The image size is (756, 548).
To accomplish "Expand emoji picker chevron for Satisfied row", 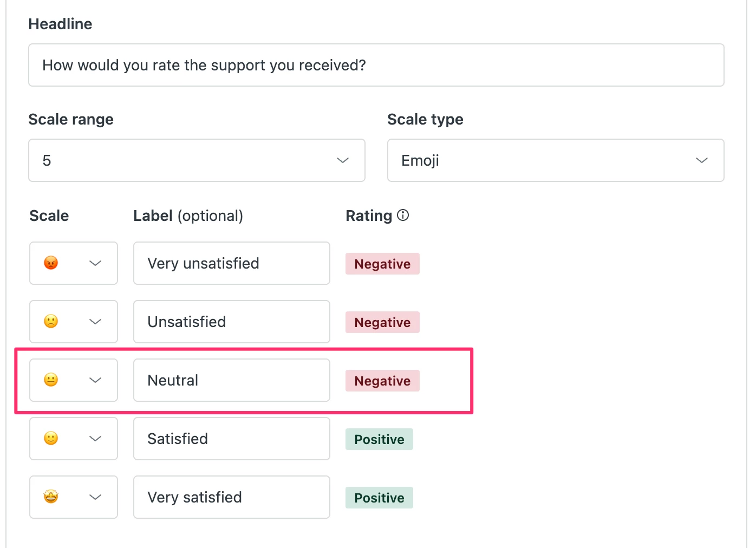I will (x=95, y=439).
